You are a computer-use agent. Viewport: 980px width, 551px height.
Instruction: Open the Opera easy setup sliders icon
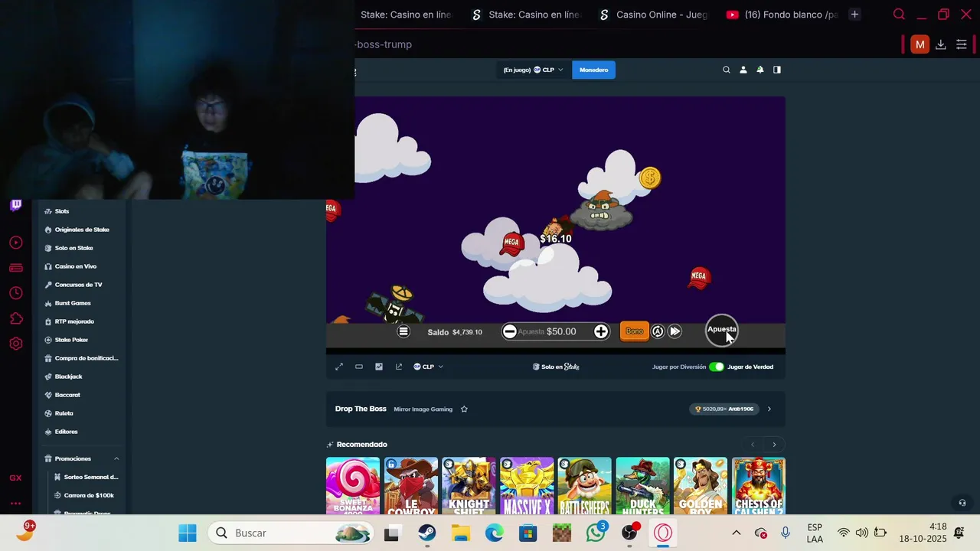(962, 44)
